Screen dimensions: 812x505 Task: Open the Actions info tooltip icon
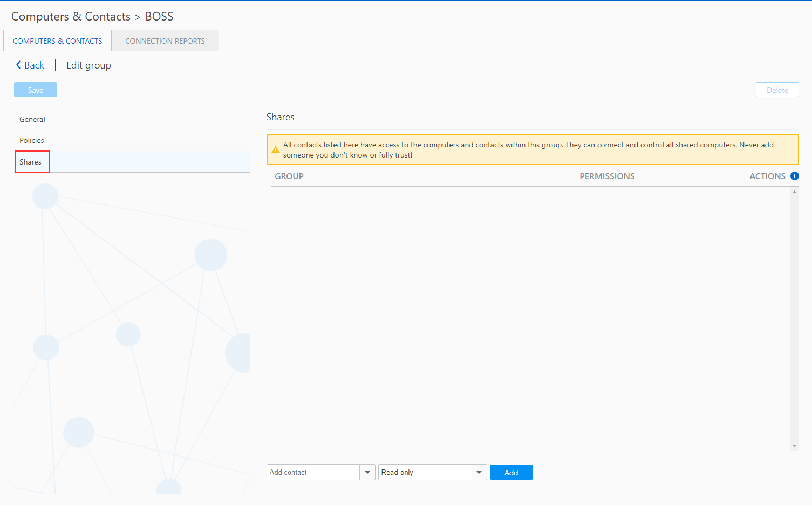[x=794, y=176]
